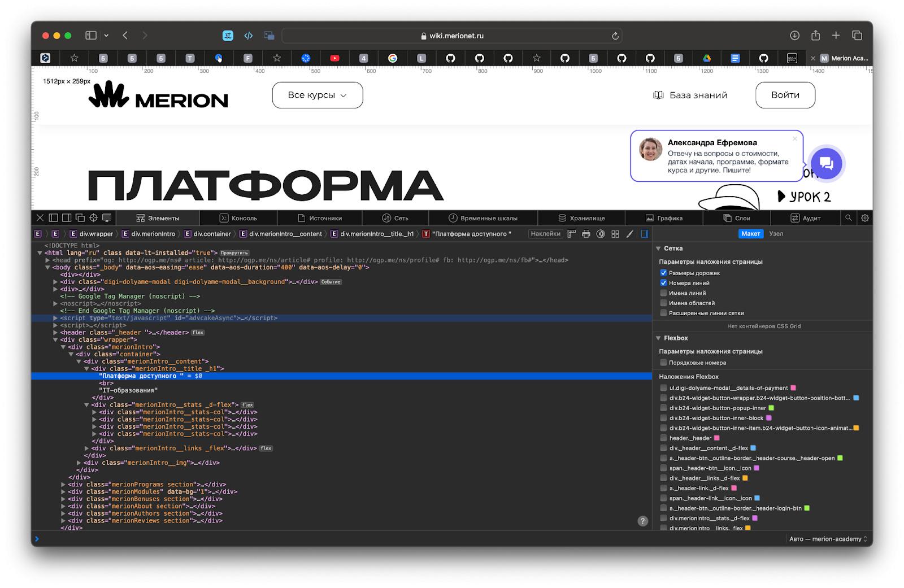The image size is (904, 588).
Task: Enable overlay for header._header
Action: tap(664, 438)
